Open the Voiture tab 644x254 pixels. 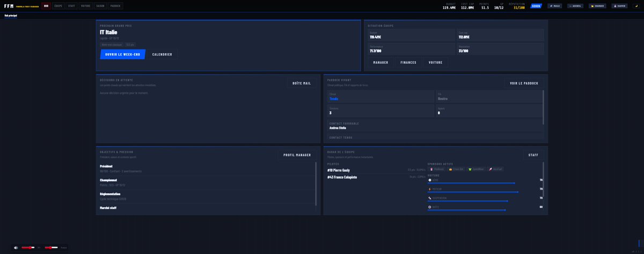85,6
